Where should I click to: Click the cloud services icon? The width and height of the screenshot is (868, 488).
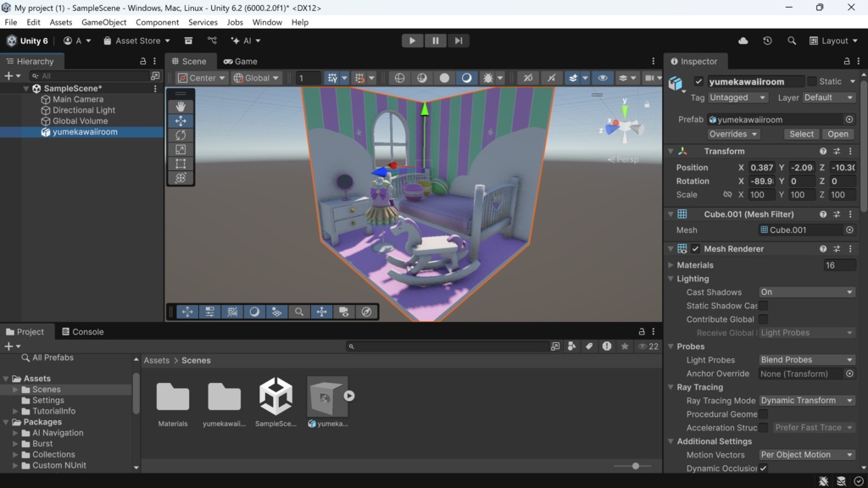click(x=743, y=41)
